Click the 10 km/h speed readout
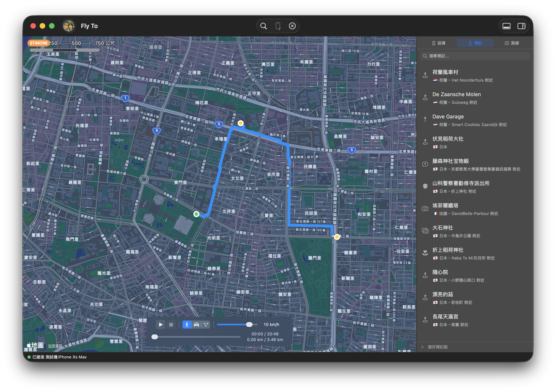Screen dimensions: 556x392 click(x=271, y=325)
